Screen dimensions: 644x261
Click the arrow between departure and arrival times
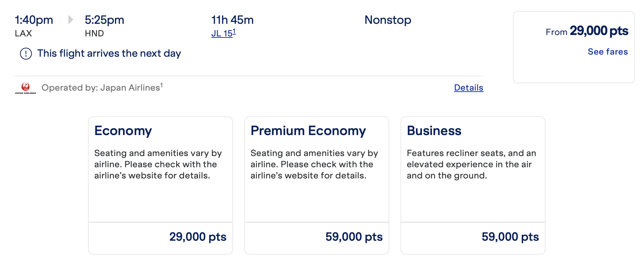click(x=70, y=20)
